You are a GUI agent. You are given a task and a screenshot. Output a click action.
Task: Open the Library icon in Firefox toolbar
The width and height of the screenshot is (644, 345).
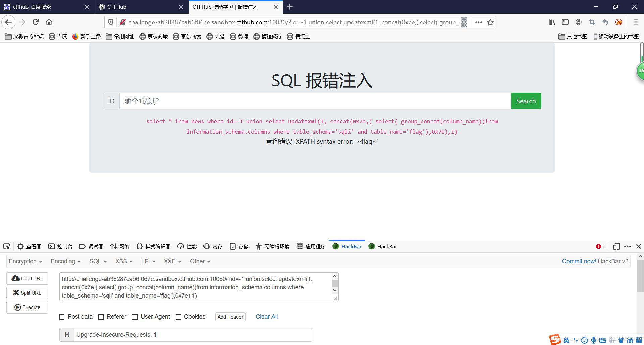pos(551,22)
